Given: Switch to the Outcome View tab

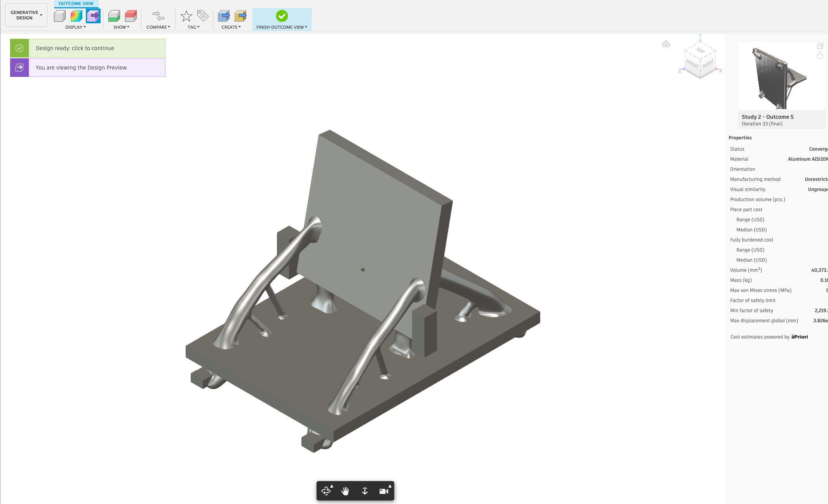Looking at the screenshot, I should click(76, 3).
